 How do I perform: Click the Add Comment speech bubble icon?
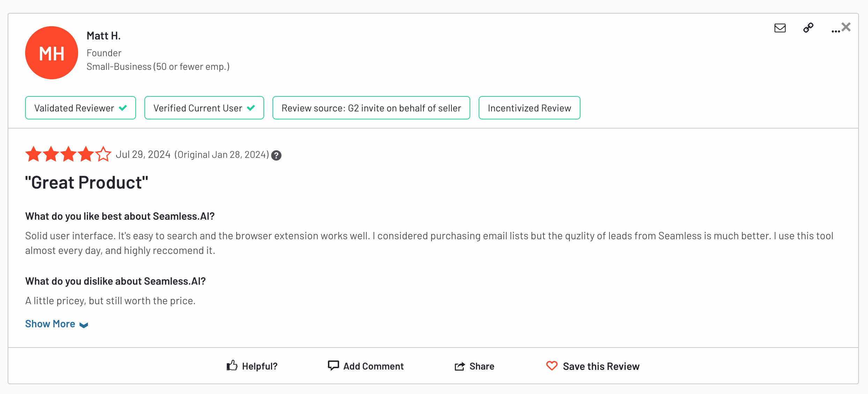pyautogui.click(x=333, y=365)
